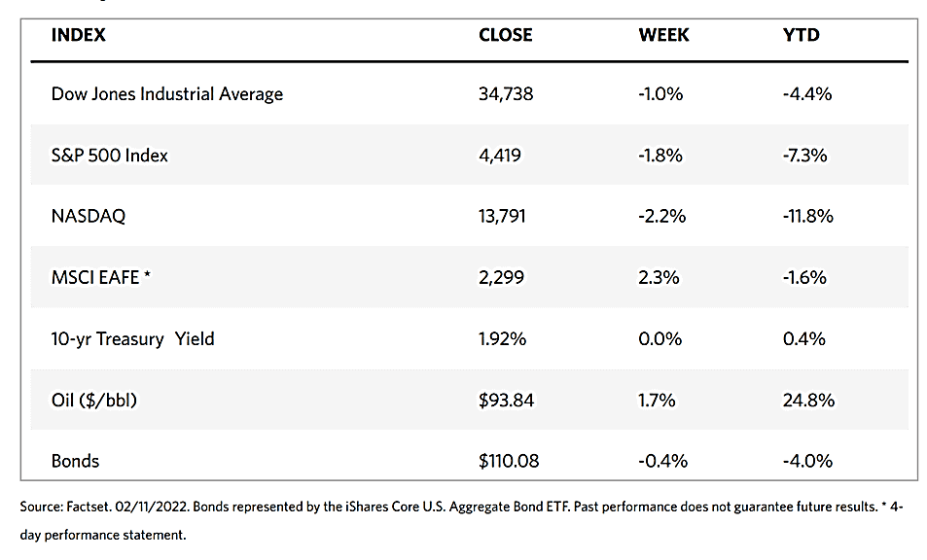Screen dimensions: 927x560
Task: Click the CLOSE column header
Action: pos(505,35)
